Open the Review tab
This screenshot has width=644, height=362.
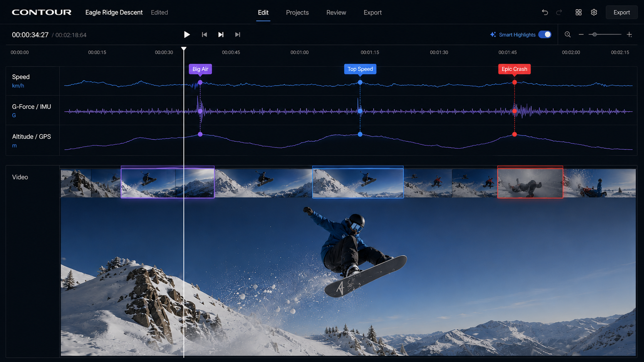(x=336, y=12)
